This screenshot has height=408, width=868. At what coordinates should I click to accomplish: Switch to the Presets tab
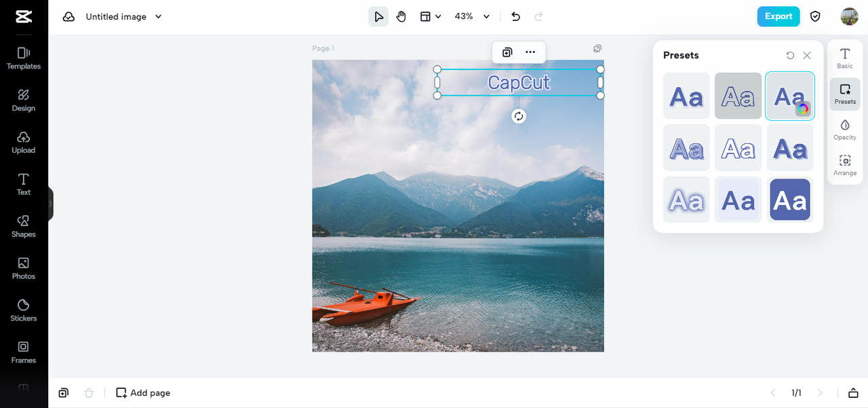(845, 94)
